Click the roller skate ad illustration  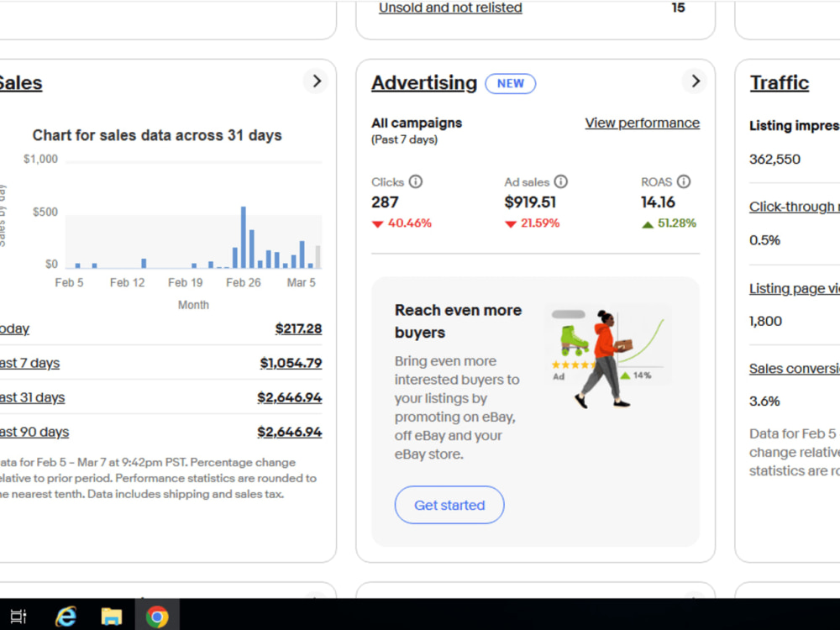pyautogui.click(x=575, y=341)
